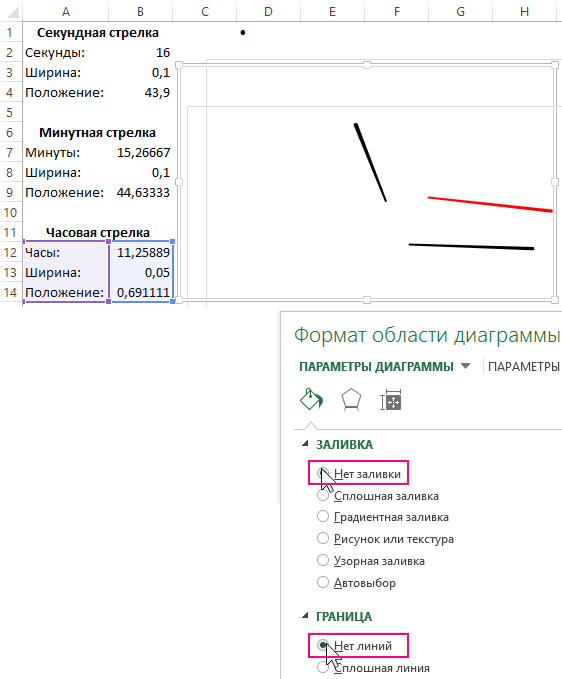Viewport: 562px width, 679px height.
Task: Choose 'Рисунок или текстура' fill option
Action: click(385, 539)
